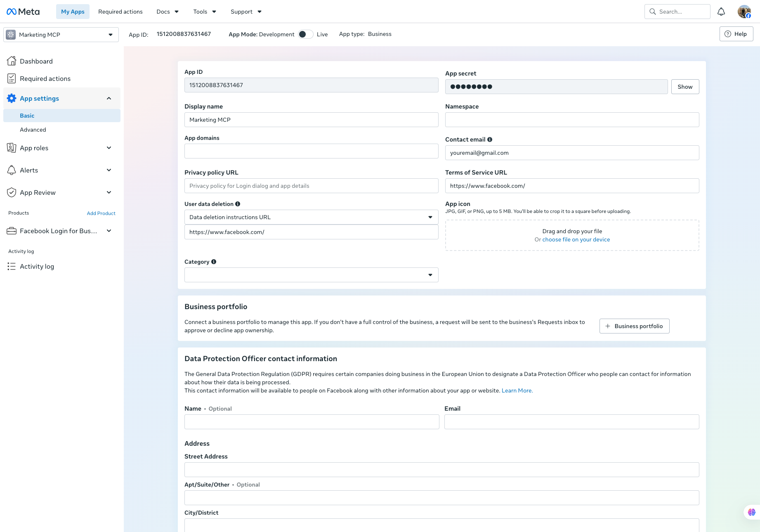Image resolution: width=760 pixels, height=532 pixels.
Task: Open the User data deletion type dropdown
Action: point(312,217)
